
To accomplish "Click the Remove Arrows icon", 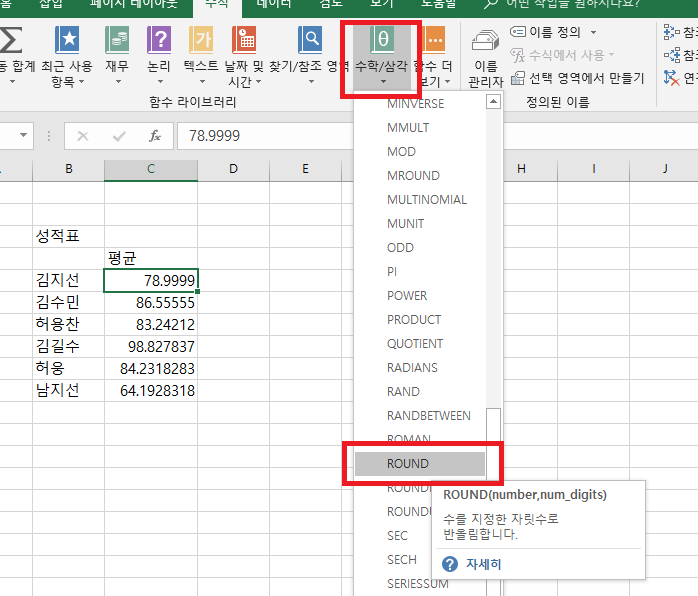I will (x=671, y=78).
